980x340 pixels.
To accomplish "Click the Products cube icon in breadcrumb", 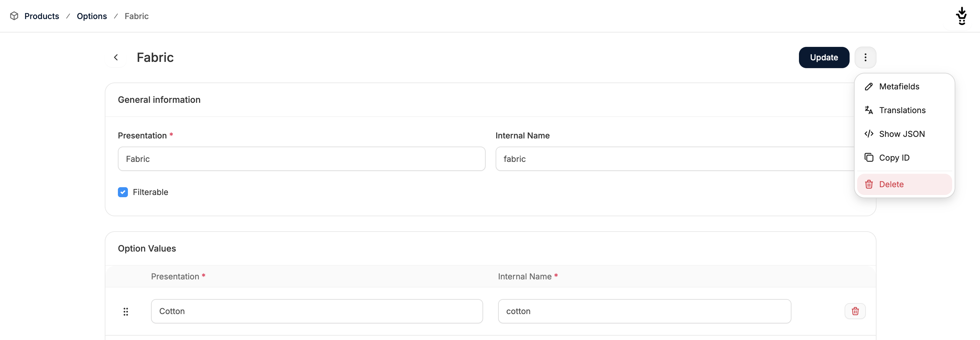I will [14, 16].
